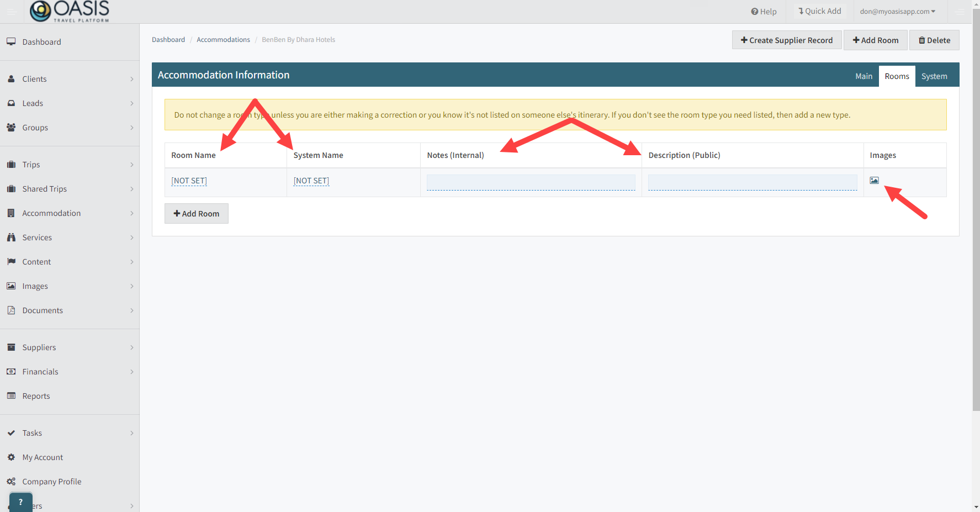The width and height of the screenshot is (980, 512).
Task: Switch to the System tab
Action: click(x=934, y=76)
